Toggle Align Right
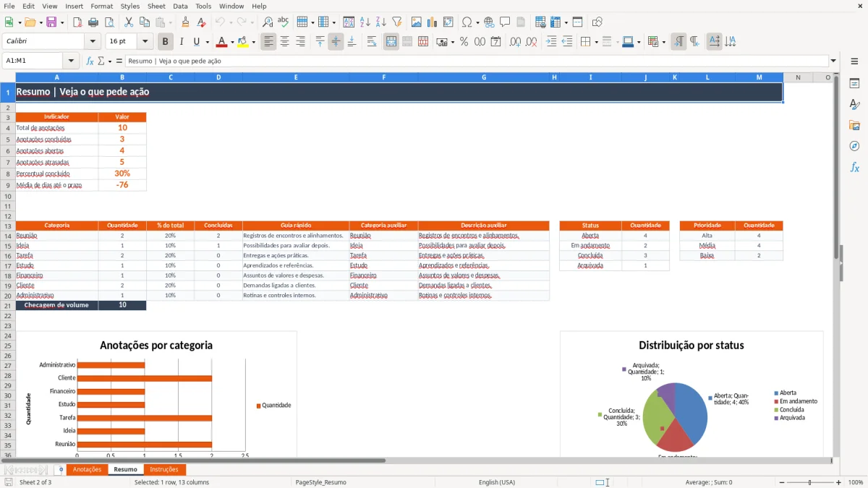868x488 pixels. 300,42
